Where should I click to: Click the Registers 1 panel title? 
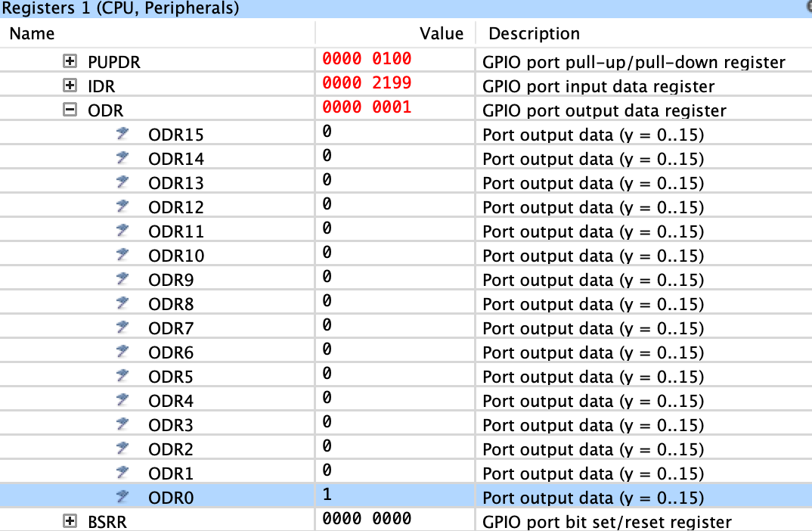pyautogui.click(x=120, y=8)
